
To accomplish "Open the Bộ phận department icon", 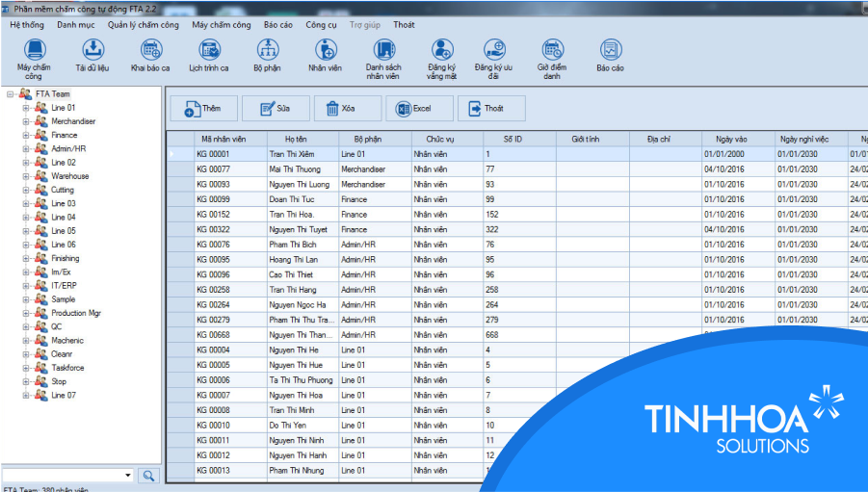I will (x=268, y=50).
